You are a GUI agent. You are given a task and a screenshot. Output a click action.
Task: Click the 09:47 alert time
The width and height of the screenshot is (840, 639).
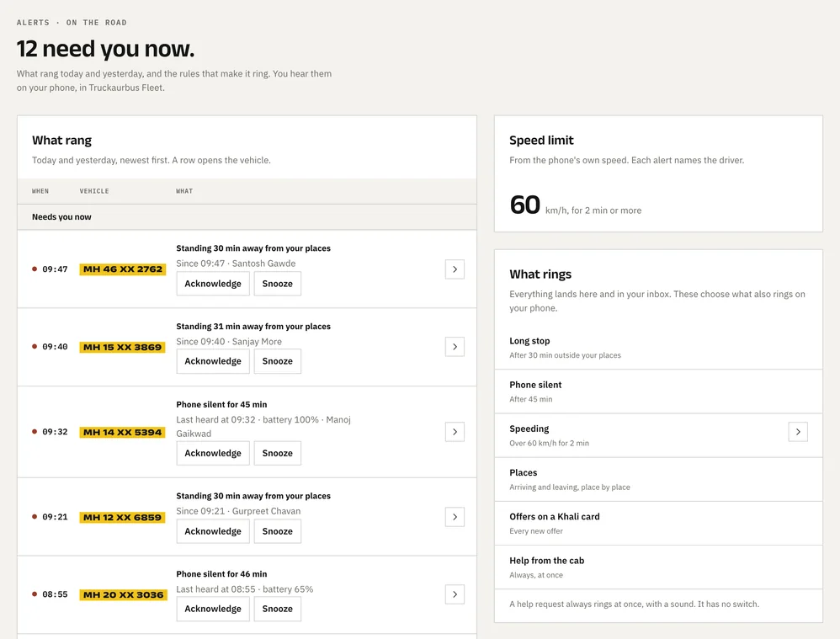(x=56, y=269)
